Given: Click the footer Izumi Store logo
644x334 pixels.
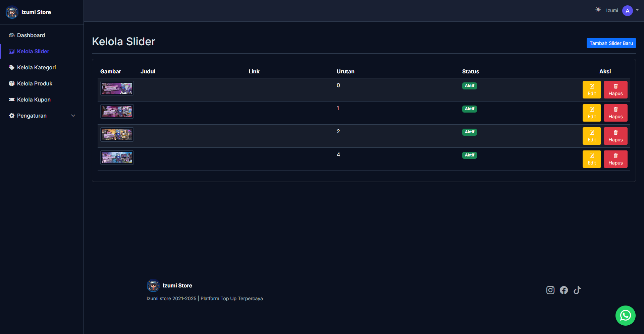Looking at the screenshot, I should point(153,286).
